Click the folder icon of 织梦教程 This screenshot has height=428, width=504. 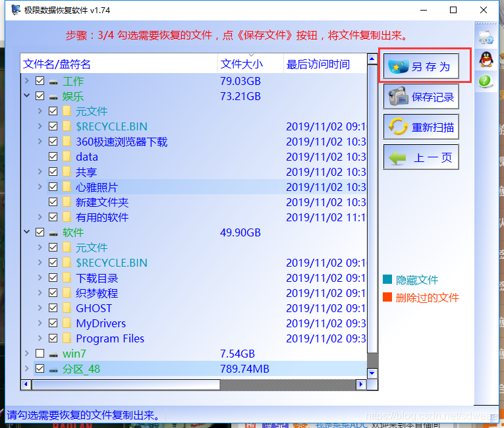coord(67,293)
